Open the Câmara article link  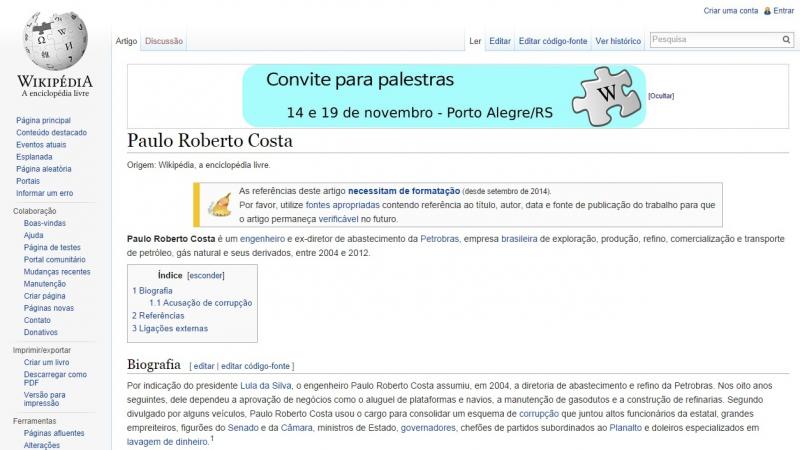point(296,428)
